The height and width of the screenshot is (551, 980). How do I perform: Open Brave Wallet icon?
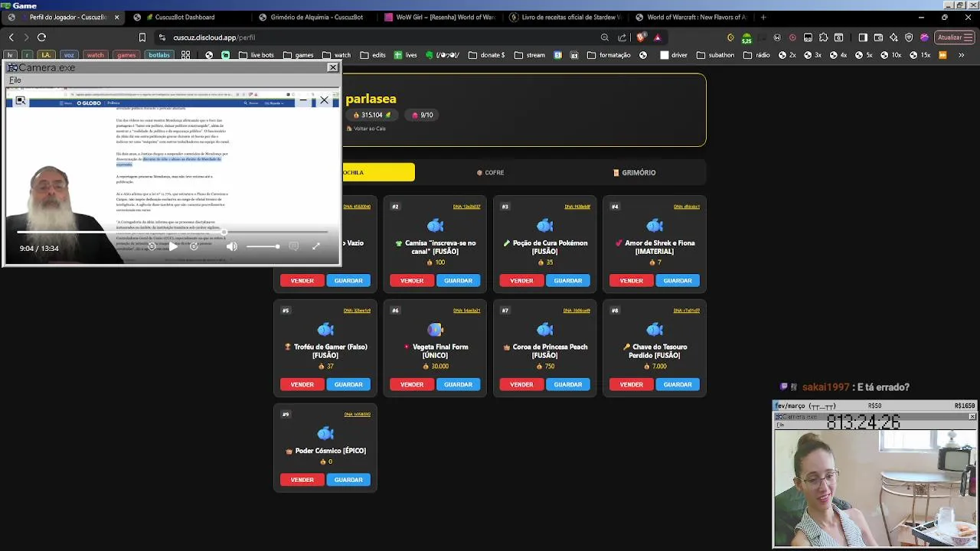point(878,37)
